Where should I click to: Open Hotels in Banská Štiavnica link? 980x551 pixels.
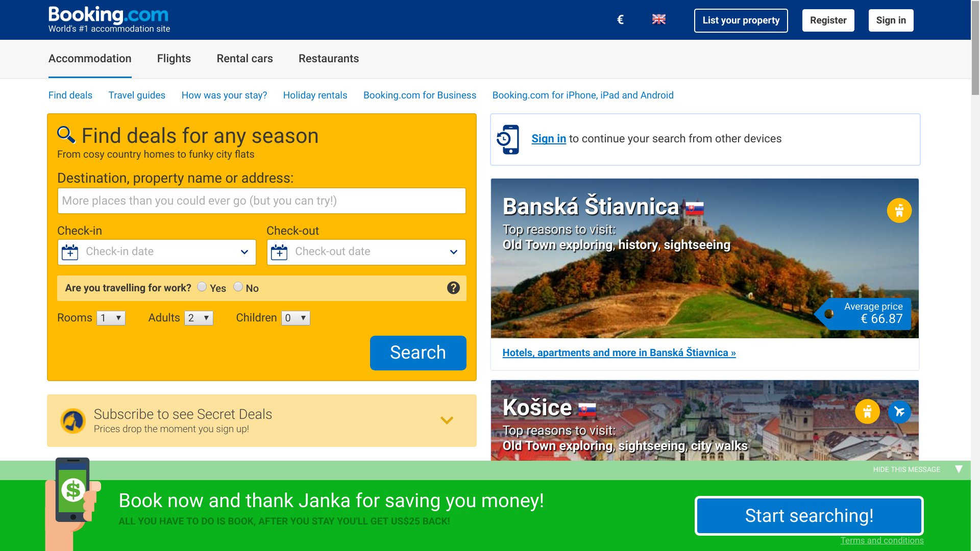619,353
